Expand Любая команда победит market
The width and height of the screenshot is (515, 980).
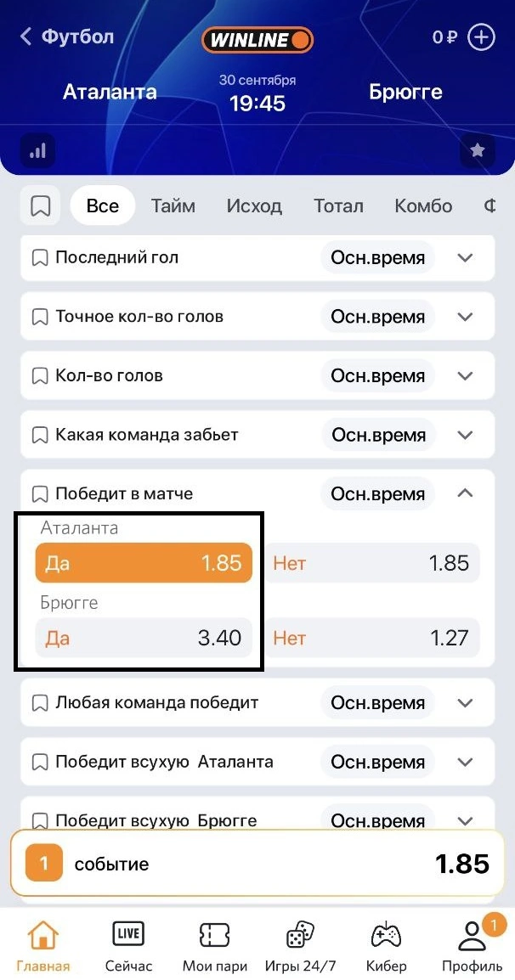465,703
